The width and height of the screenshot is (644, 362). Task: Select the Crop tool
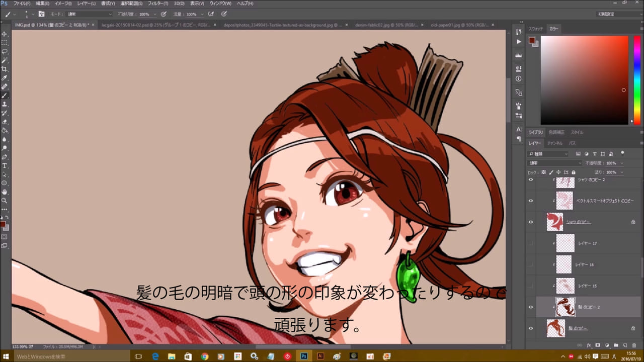coord(5,69)
